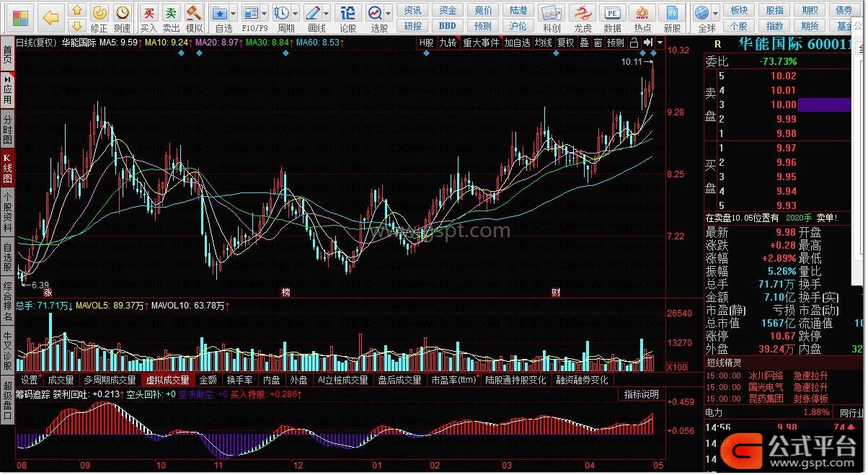Open the 自选 favorites star icon

point(221,13)
